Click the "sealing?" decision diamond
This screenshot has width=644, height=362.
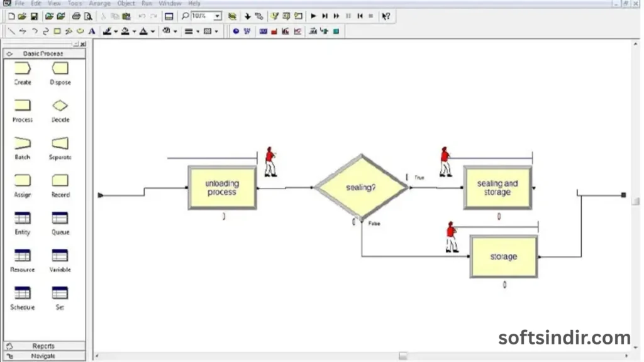(361, 187)
